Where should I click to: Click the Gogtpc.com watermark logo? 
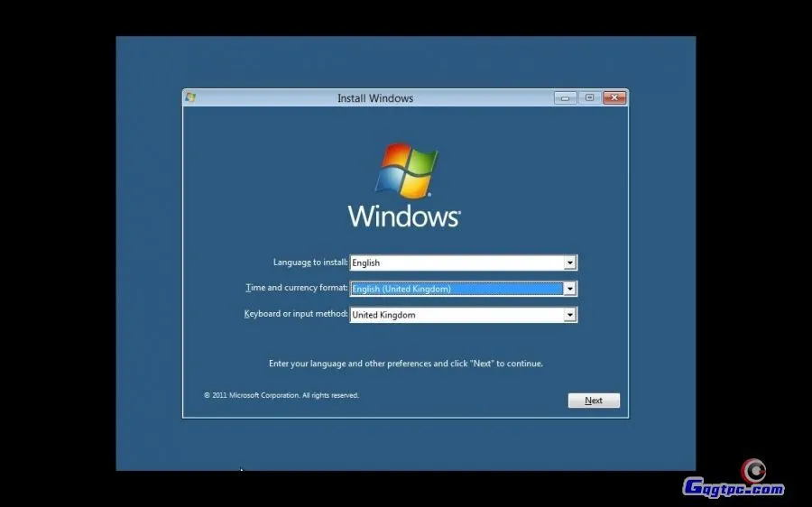click(x=735, y=483)
